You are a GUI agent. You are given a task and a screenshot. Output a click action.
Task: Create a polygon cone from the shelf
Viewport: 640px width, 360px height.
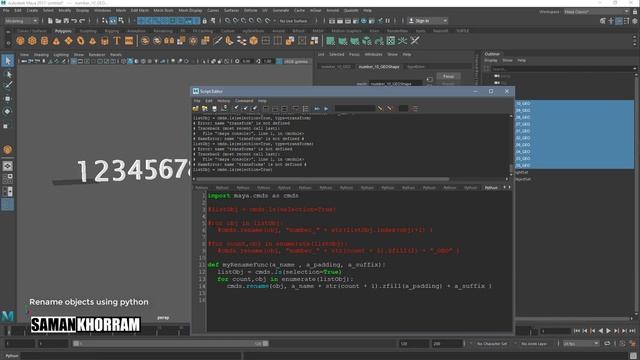tap(56, 41)
